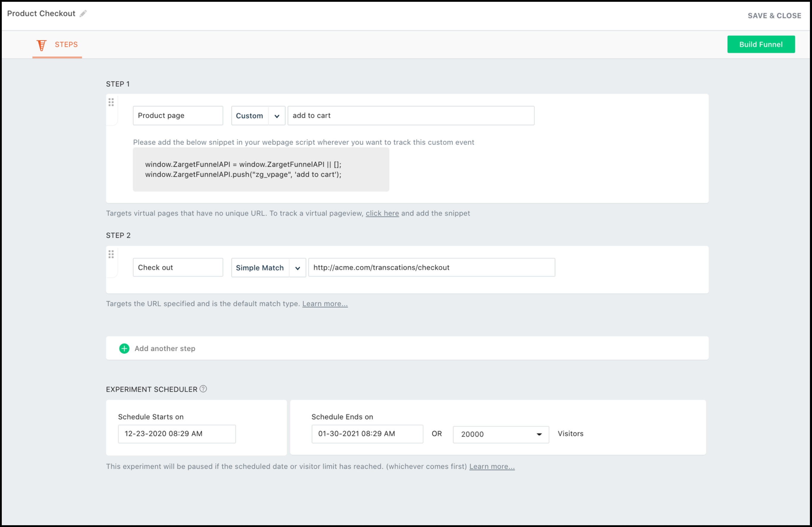Click the Product Checkout title text
This screenshot has width=812, height=527.
(41, 14)
